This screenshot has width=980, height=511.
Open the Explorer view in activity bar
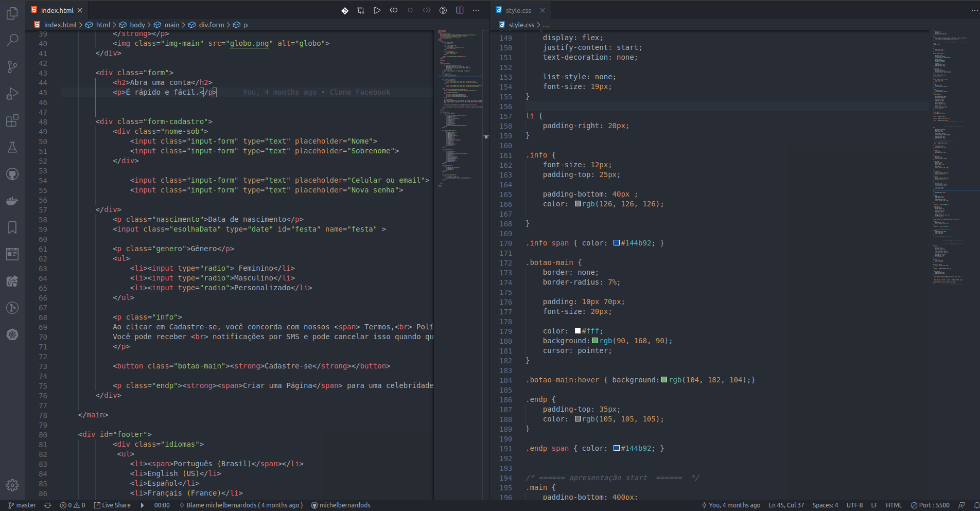(x=12, y=13)
